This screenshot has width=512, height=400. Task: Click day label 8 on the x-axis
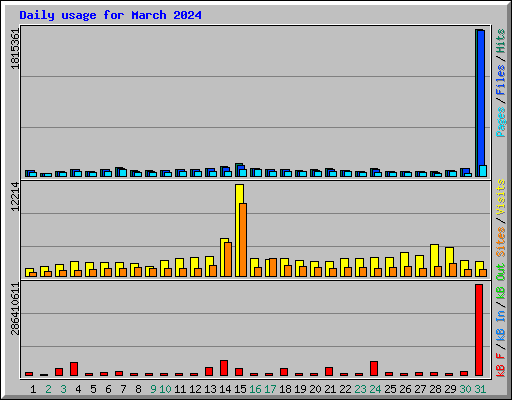[138, 389]
